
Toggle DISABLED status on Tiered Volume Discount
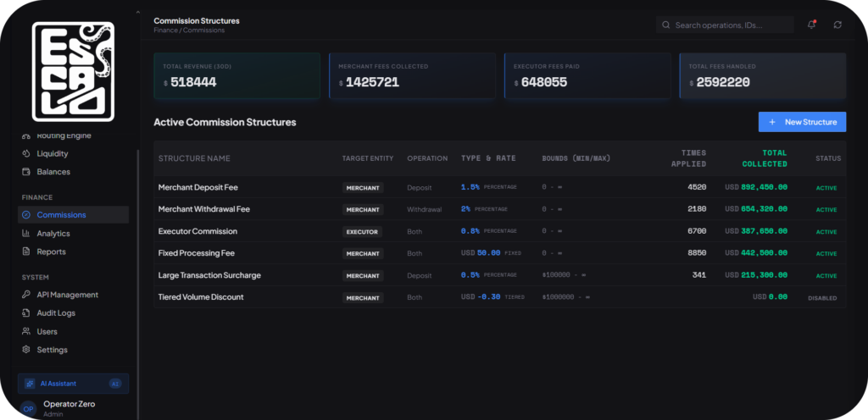pos(822,298)
